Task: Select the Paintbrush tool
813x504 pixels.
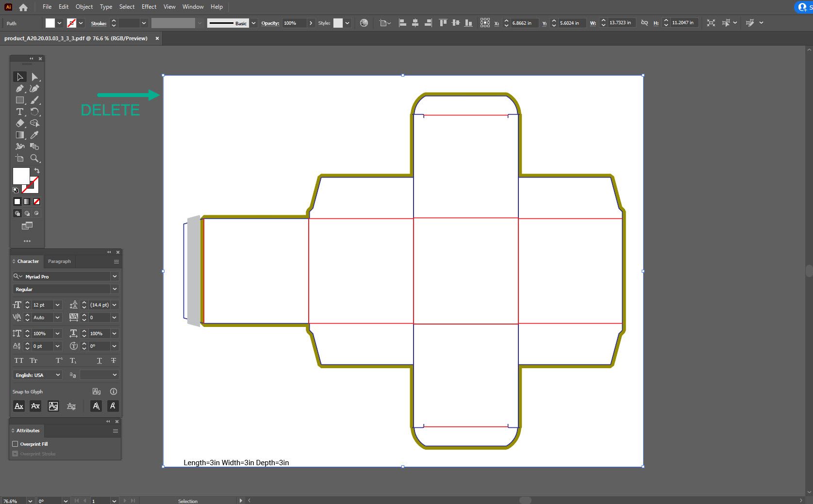Action: pos(34,100)
